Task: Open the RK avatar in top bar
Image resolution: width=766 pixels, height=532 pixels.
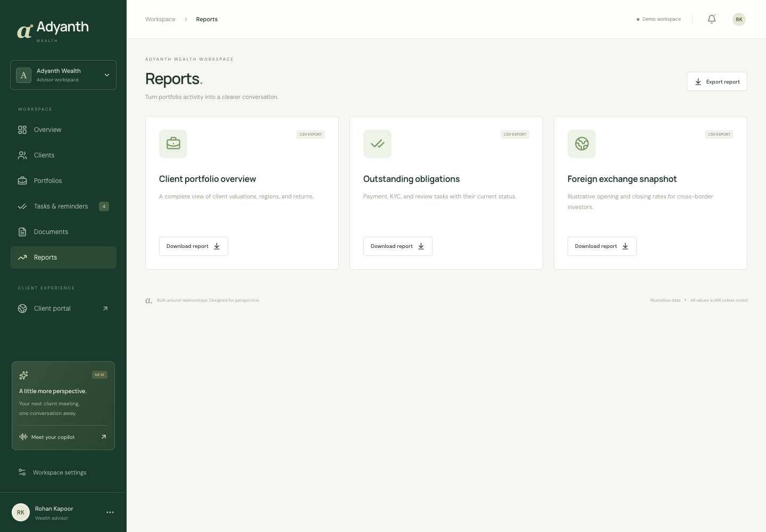Action: pos(739,19)
